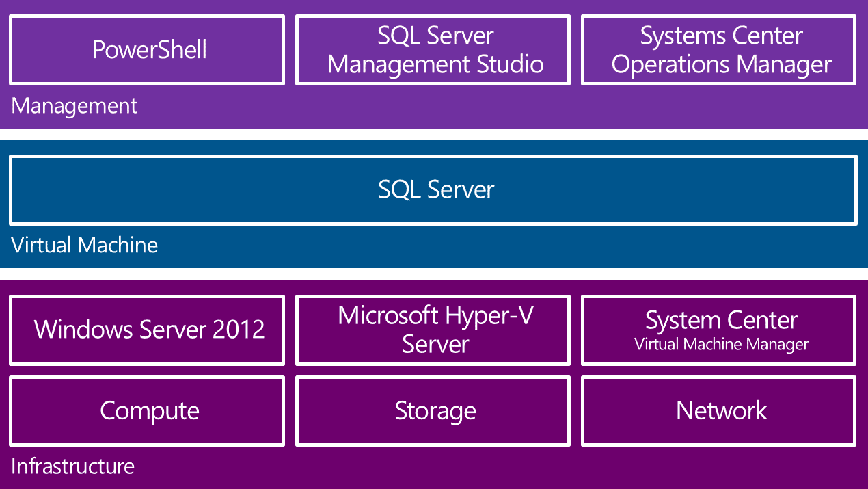
Task: Click the Systems Center Operations Manager tile
Action: click(718, 49)
